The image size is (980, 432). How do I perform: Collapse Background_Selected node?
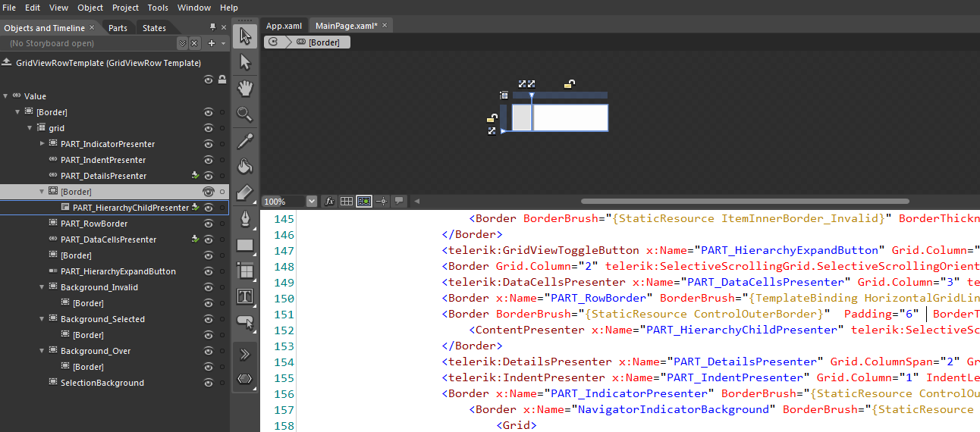(42, 319)
